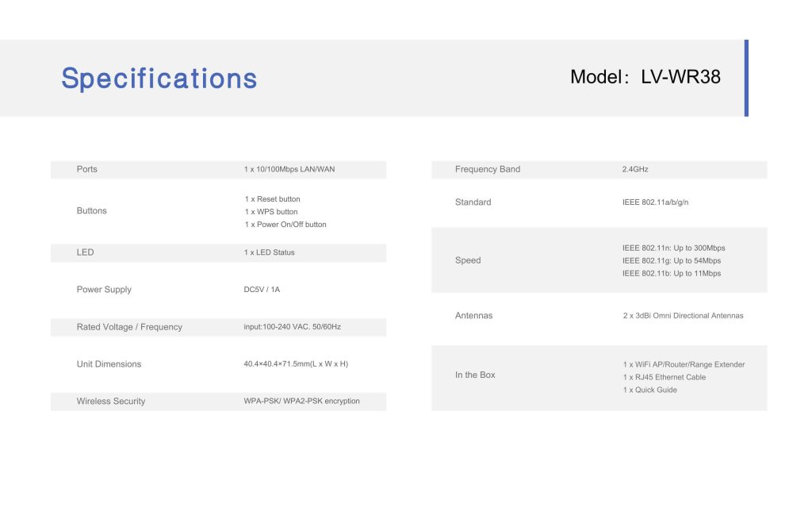This screenshot has height=508, width=812.
Task: Select the Standard label
Action: pyautogui.click(x=473, y=202)
